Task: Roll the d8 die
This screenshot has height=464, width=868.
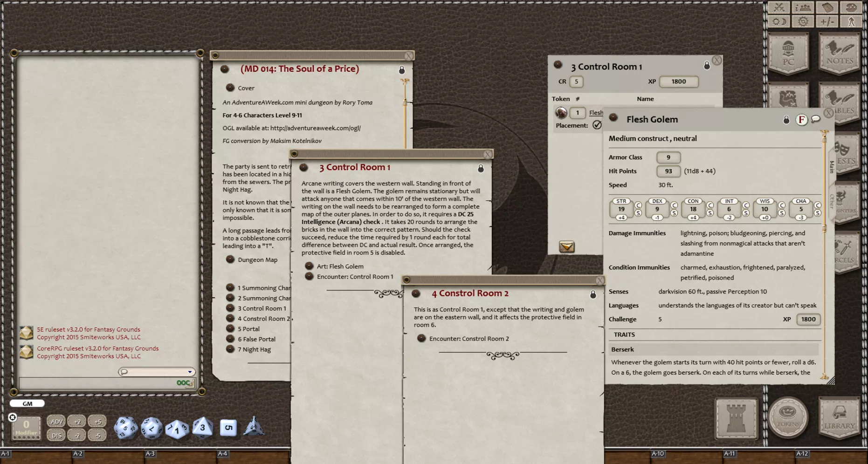Action: point(202,427)
